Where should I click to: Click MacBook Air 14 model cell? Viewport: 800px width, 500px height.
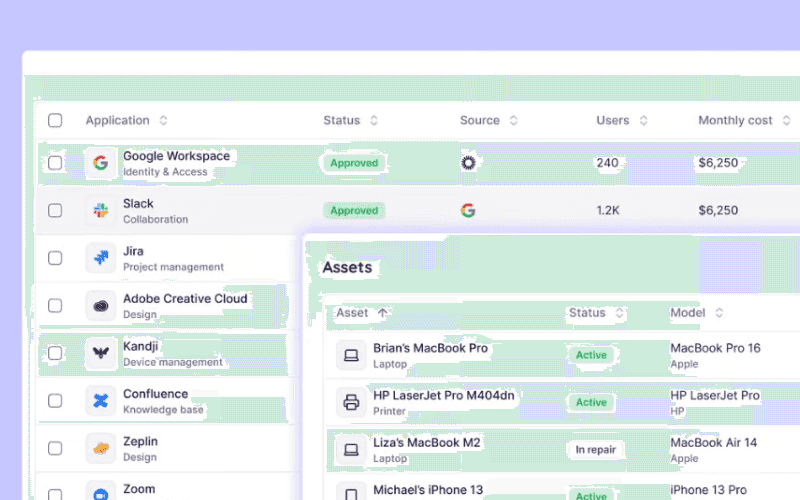click(714, 442)
